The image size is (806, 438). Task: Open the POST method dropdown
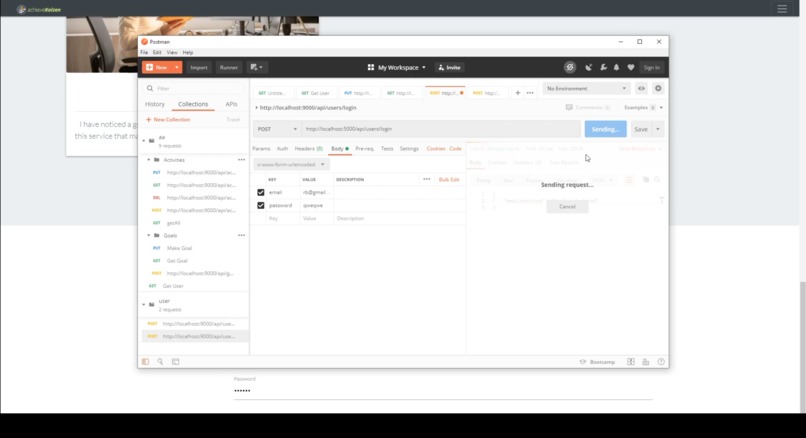278,129
